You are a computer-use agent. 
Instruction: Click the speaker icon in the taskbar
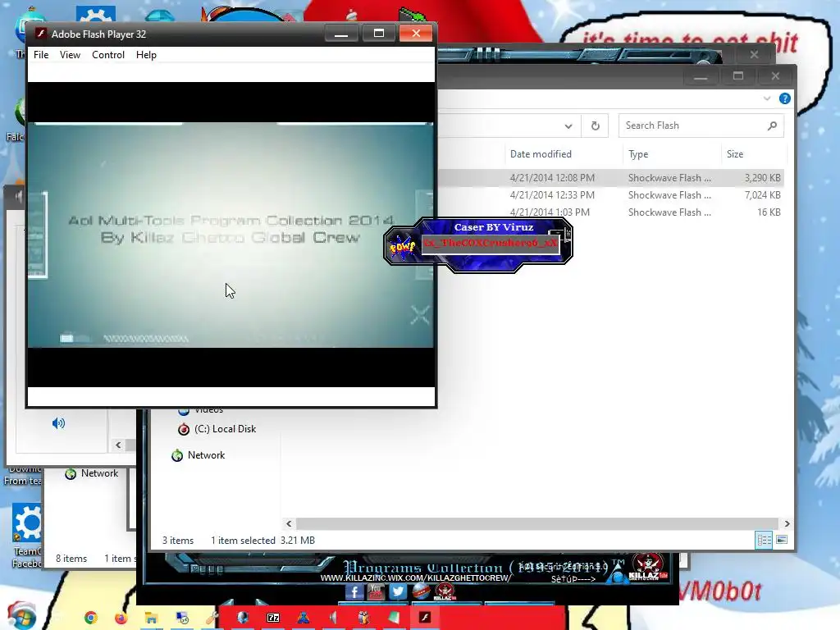click(333, 618)
